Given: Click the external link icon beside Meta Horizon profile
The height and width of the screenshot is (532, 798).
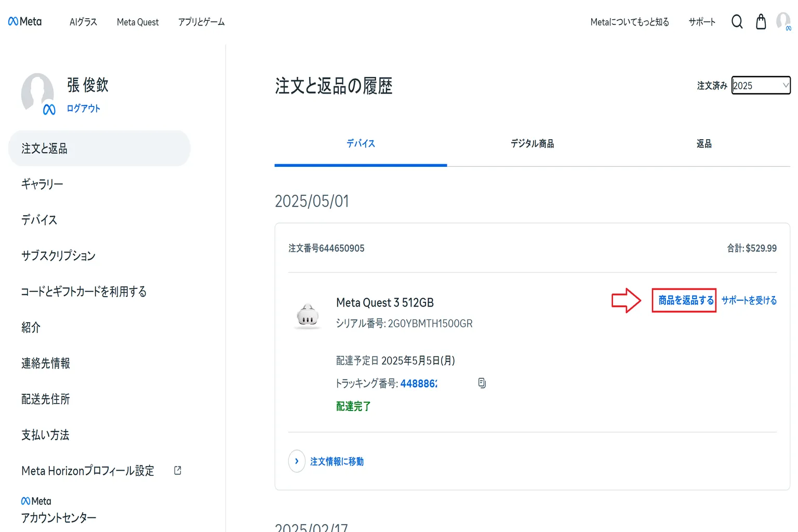Looking at the screenshot, I should (x=178, y=470).
